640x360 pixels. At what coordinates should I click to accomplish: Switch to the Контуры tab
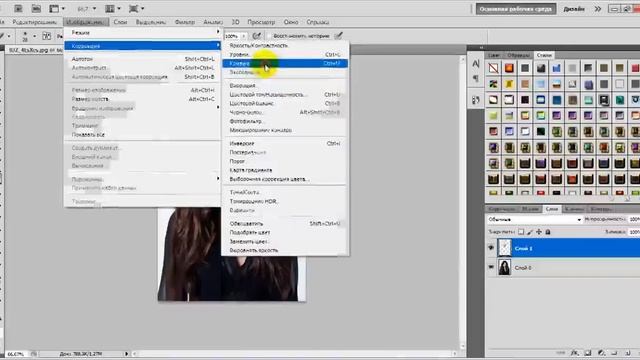coord(601,209)
